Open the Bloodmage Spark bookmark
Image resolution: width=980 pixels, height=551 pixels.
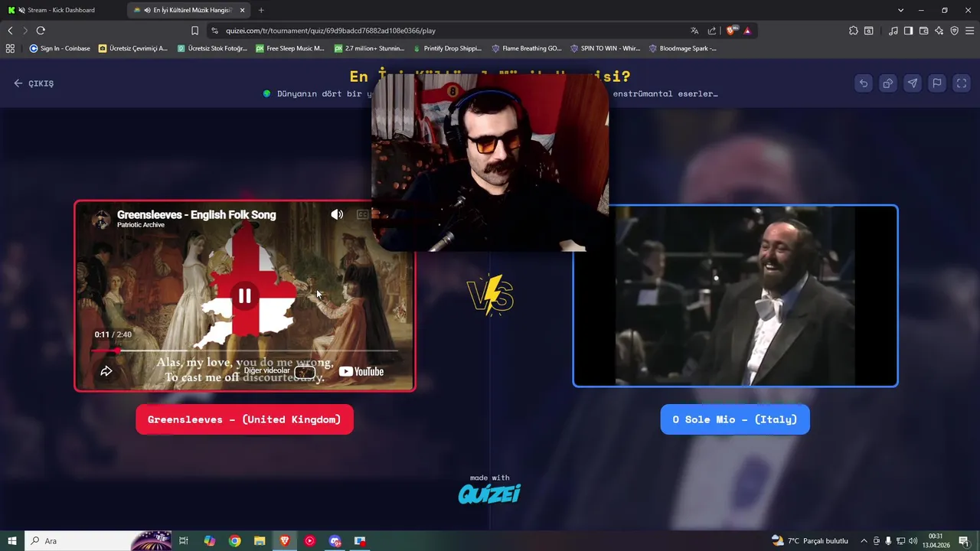point(682,48)
